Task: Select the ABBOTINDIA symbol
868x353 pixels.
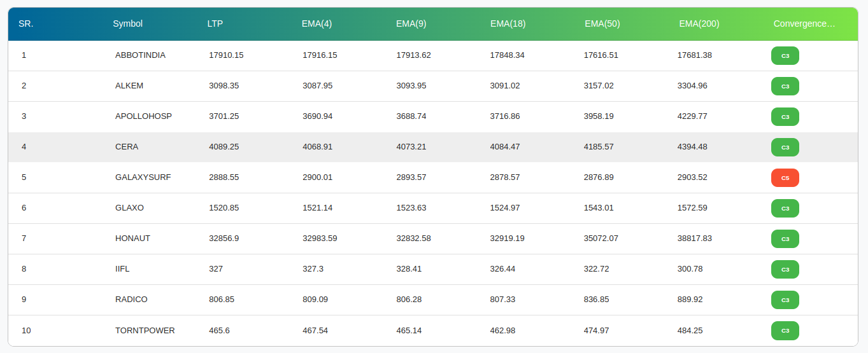Action: tap(140, 55)
